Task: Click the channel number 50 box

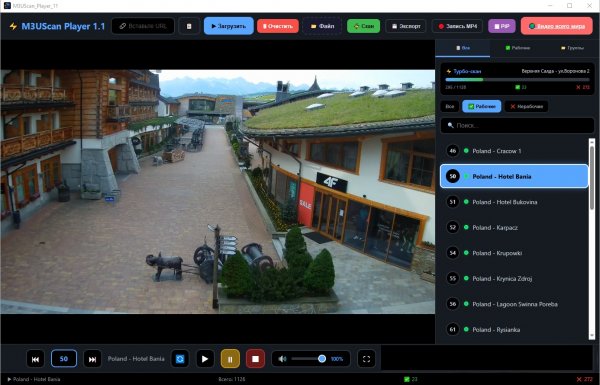Action: 64,359
